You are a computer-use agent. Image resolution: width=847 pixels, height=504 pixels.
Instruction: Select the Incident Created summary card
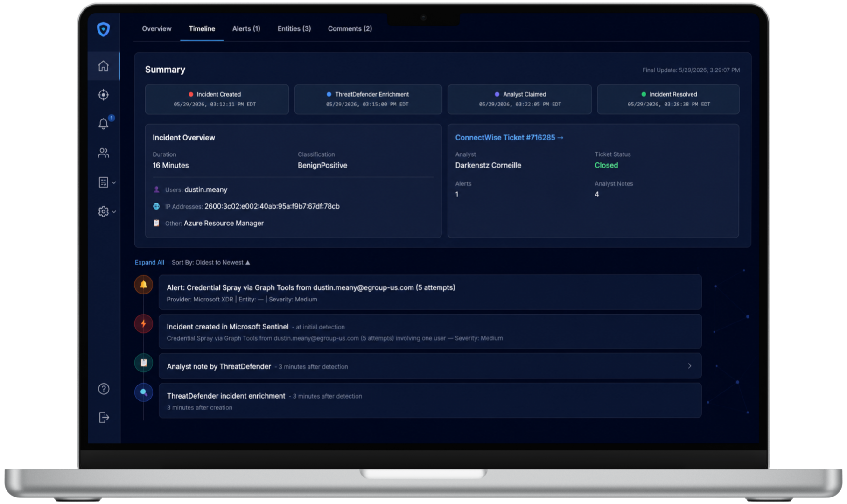pyautogui.click(x=217, y=99)
